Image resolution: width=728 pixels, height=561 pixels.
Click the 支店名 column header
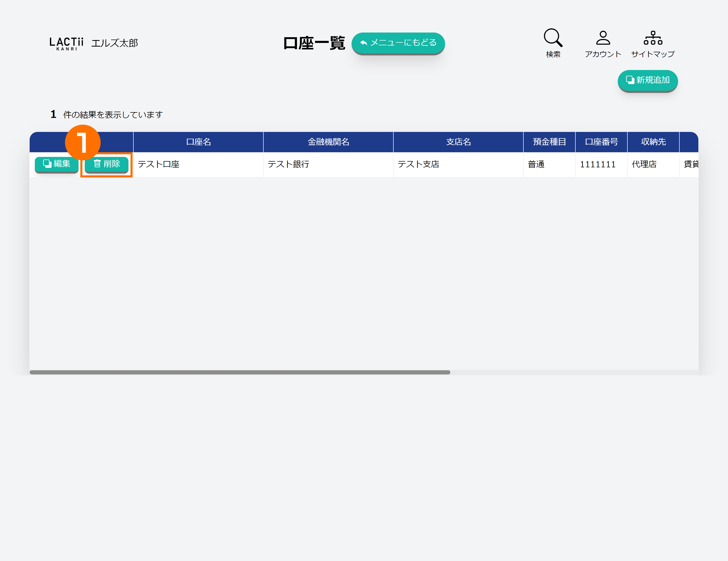[458, 142]
